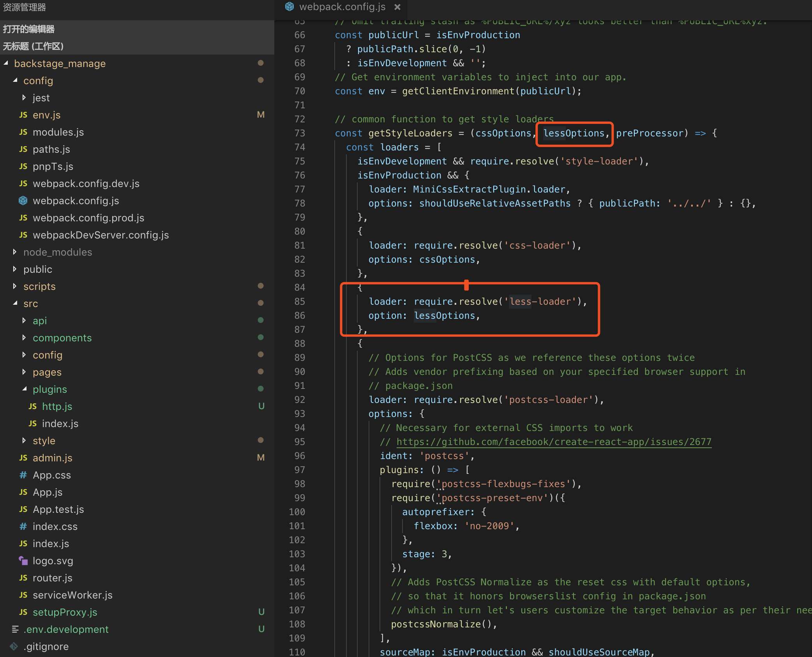Click the webpack icon beside webpack.config.js in tree
Viewport: 812px width, 657px height.
click(23, 200)
